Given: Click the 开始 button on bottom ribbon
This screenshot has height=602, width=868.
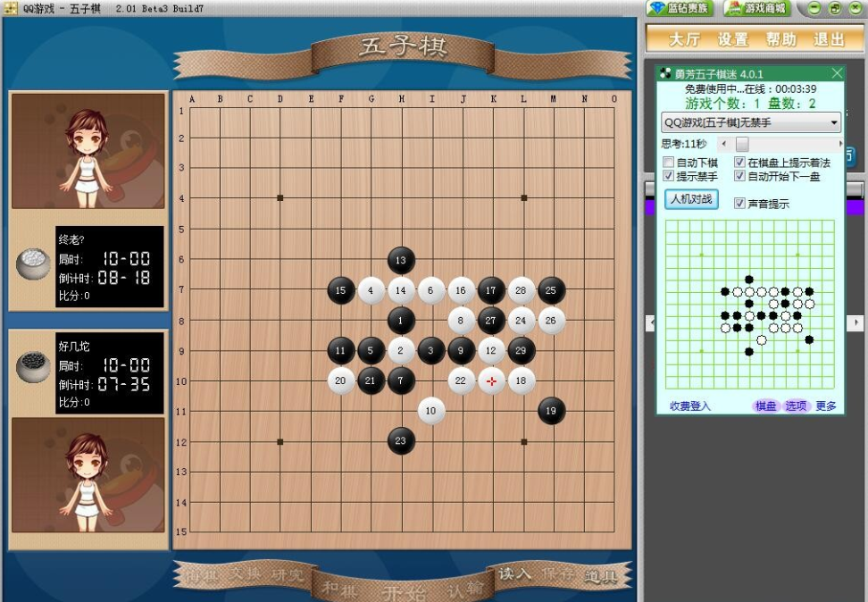Looking at the screenshot, I should [x=403, y=594].
